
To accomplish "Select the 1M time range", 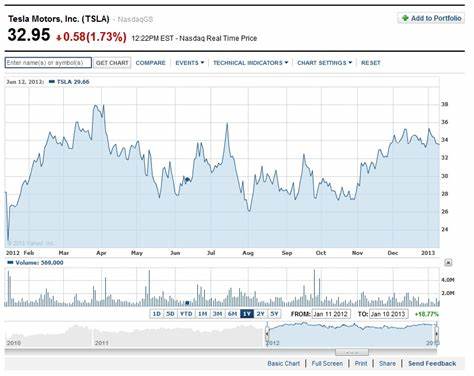I will coord(203,314).
